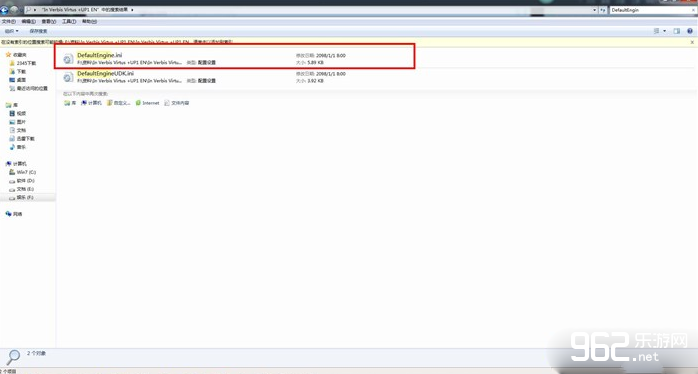Screen dimensions: 698x374
Task: Click the Back navigation arrow
Action: [4, 9]
